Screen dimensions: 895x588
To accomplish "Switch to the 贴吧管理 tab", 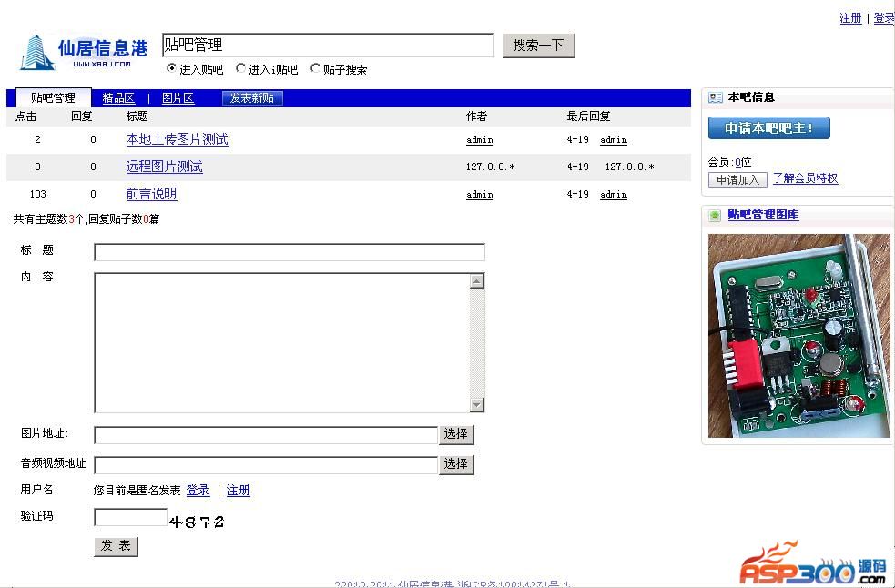I will point(53,97).
